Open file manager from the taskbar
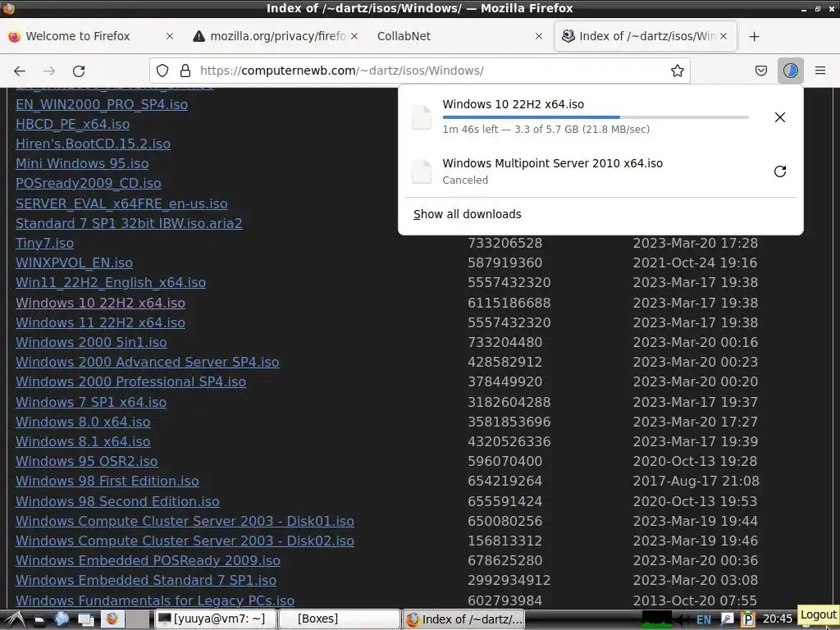 point(39,619)
